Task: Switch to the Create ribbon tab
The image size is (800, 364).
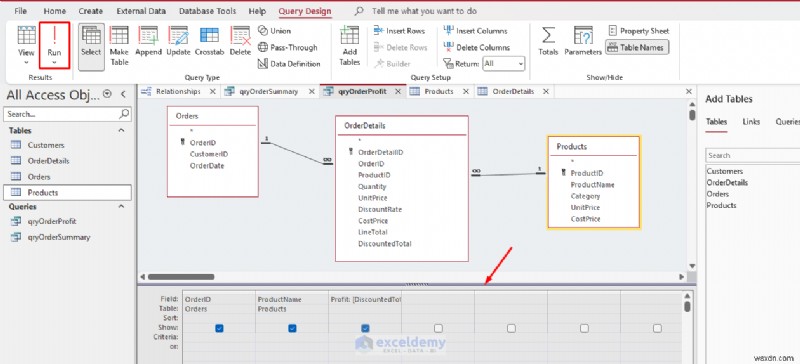Action: coord(91,11)
